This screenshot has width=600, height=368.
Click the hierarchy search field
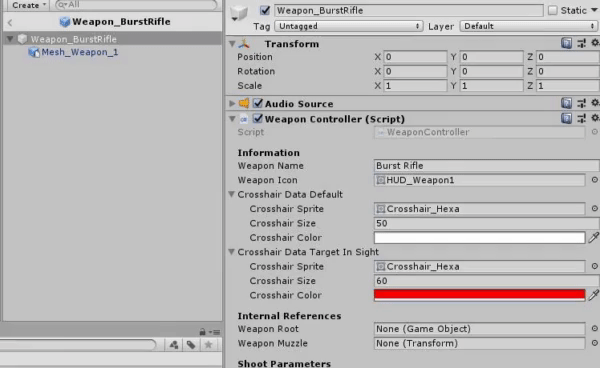click(137, 5)
